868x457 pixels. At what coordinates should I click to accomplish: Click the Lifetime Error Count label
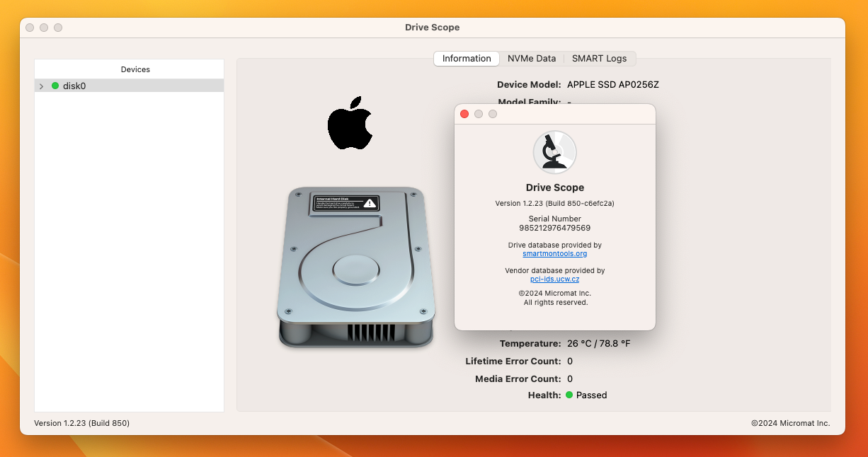513,361
